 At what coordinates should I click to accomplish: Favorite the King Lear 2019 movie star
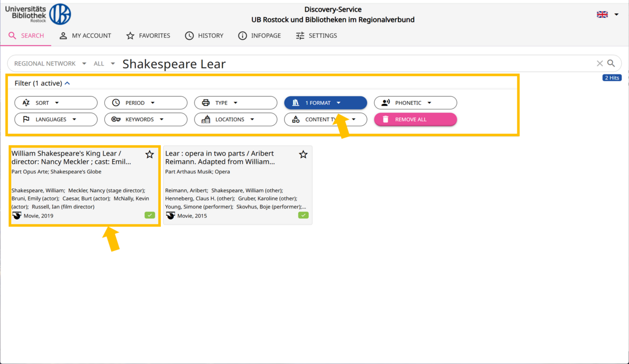coord(150,155)
